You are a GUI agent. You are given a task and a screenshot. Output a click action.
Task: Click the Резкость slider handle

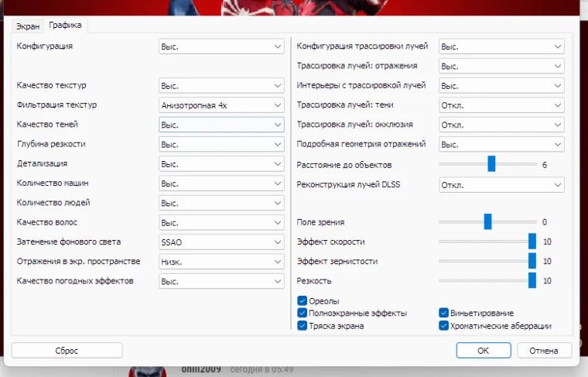click(x=532, y=280)
